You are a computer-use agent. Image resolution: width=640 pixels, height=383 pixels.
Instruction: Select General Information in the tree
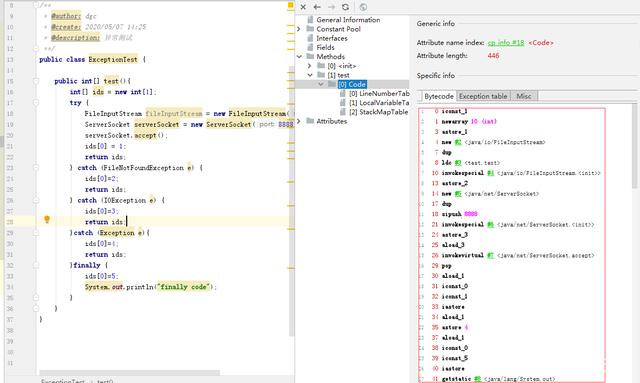pyautogui.click(x=348, y=20)
